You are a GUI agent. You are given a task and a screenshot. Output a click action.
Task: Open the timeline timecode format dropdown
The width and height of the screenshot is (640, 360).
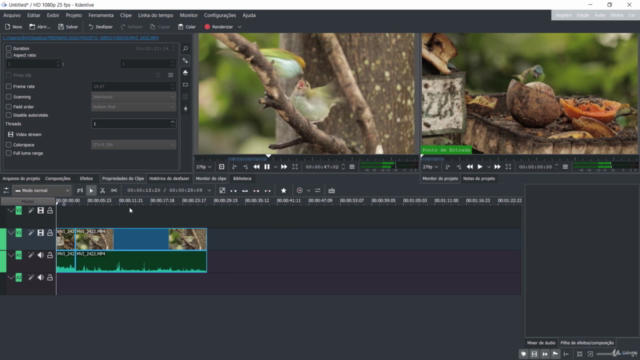tap(209, 191)
